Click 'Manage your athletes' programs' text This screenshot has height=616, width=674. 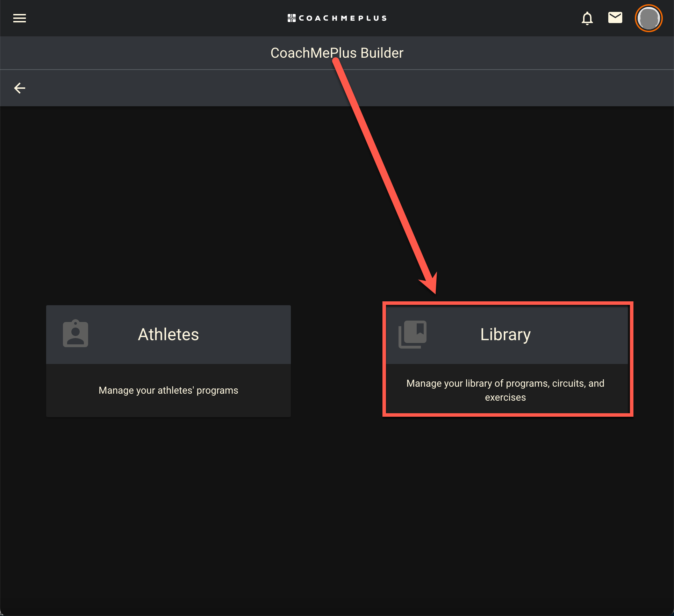tap(168, 390)
